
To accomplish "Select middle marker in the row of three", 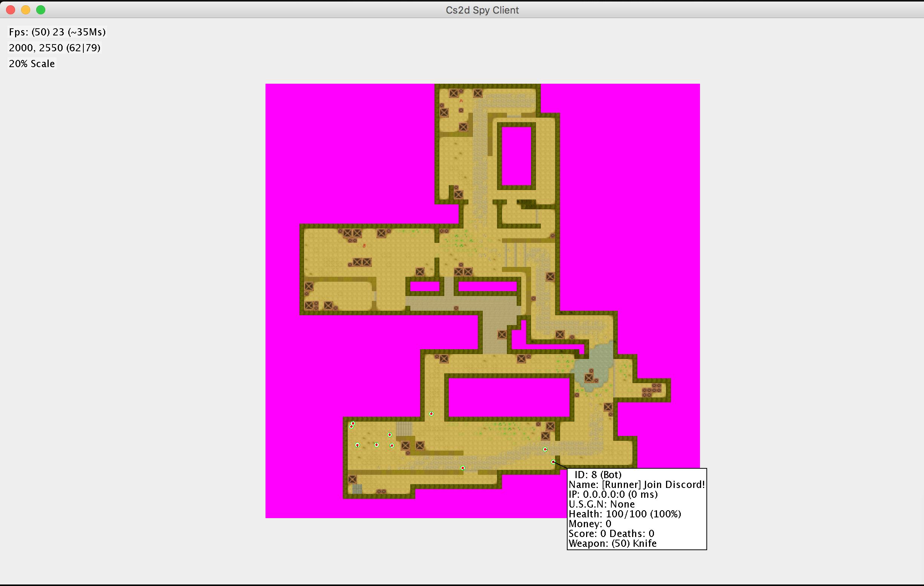I will tap(376, 445).
